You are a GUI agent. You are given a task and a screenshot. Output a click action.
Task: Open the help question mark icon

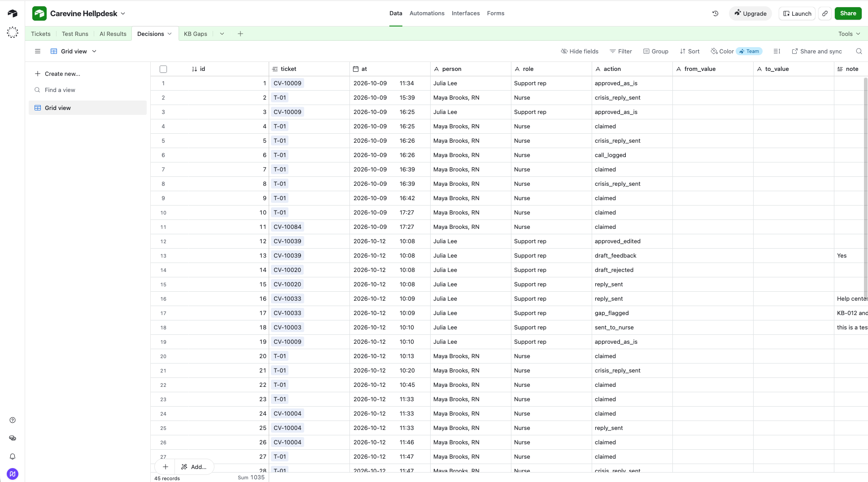coord(13,420)
